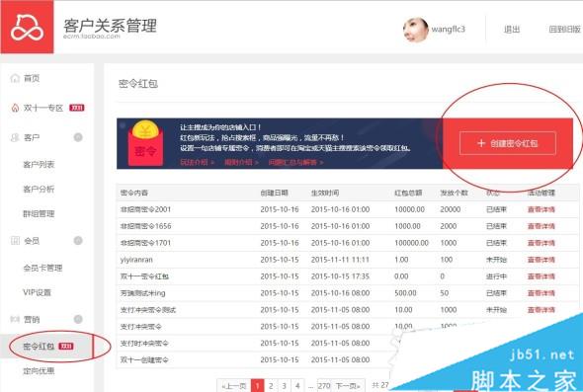Open 定向优惠 in the sidebar
583x392 pixels.
[x=39, y=370]
